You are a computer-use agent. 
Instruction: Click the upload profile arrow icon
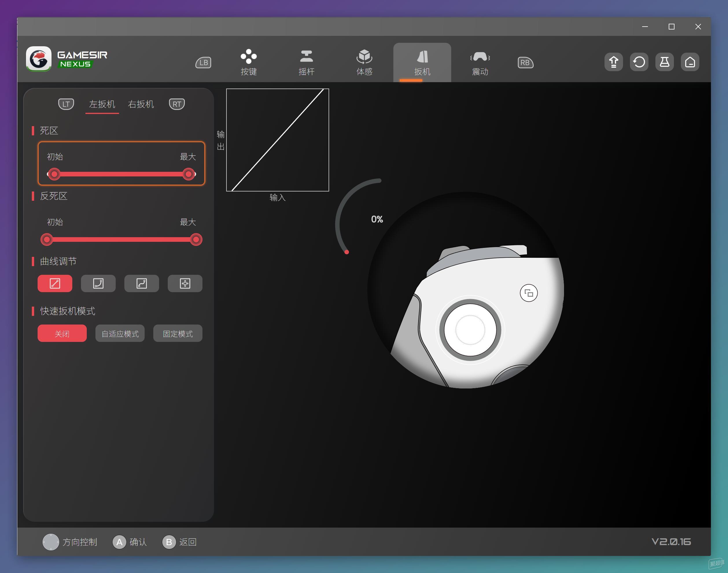point(613,62)
